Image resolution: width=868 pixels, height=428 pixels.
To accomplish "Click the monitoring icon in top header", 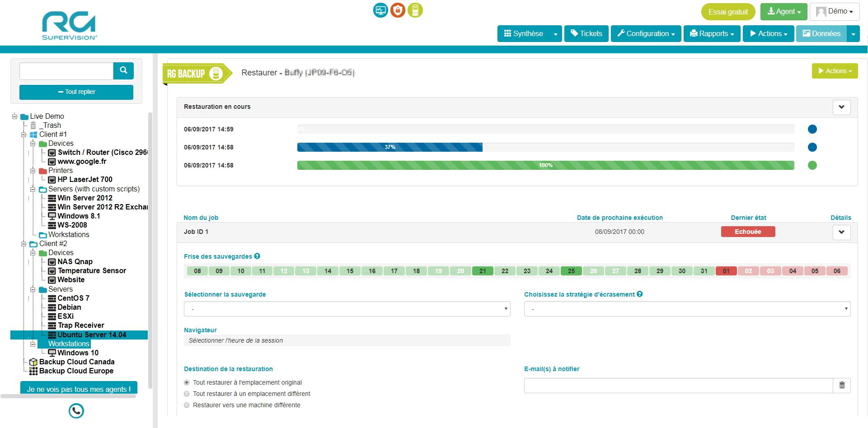I will (380, 10).
